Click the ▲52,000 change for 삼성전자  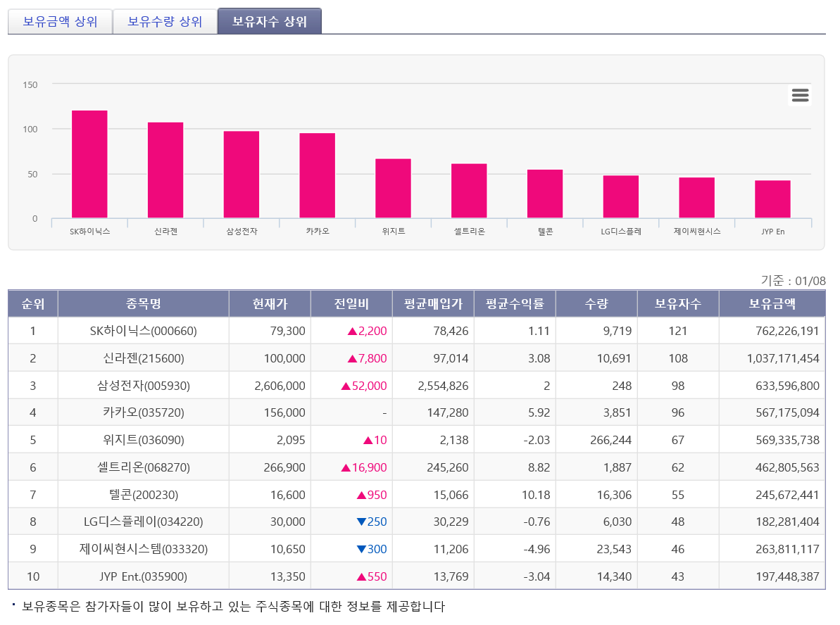pos(364,386)
